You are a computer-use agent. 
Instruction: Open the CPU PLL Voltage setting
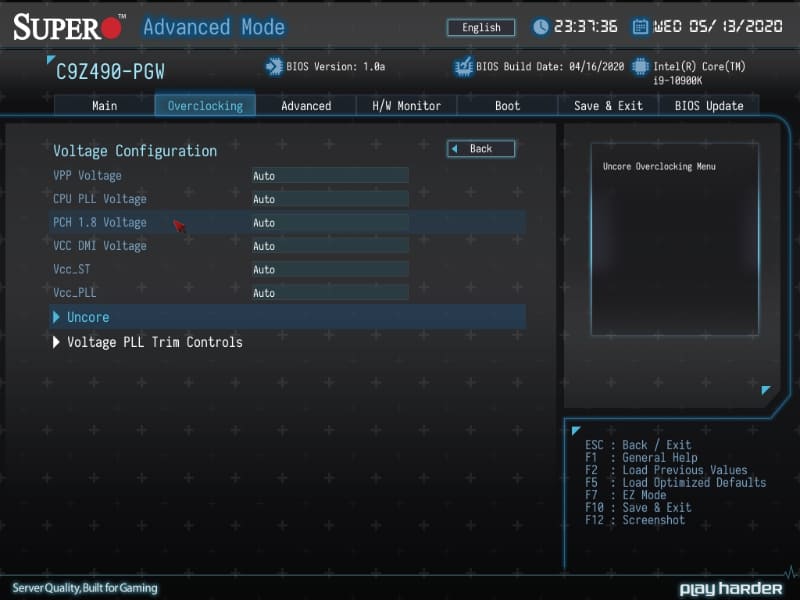point(330,199)
